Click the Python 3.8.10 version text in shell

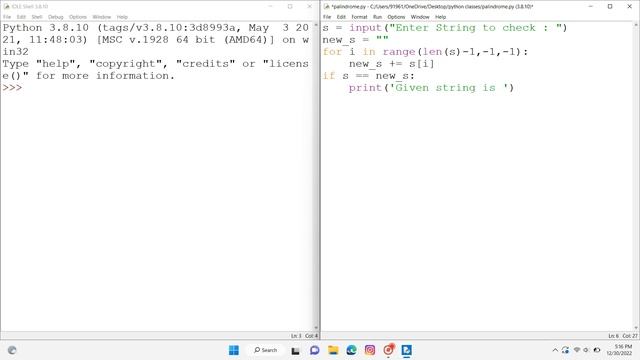point(45,28)
